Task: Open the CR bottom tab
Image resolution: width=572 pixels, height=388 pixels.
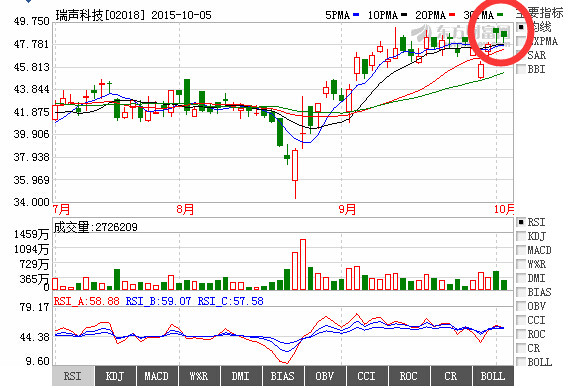Action: point(451,376)
